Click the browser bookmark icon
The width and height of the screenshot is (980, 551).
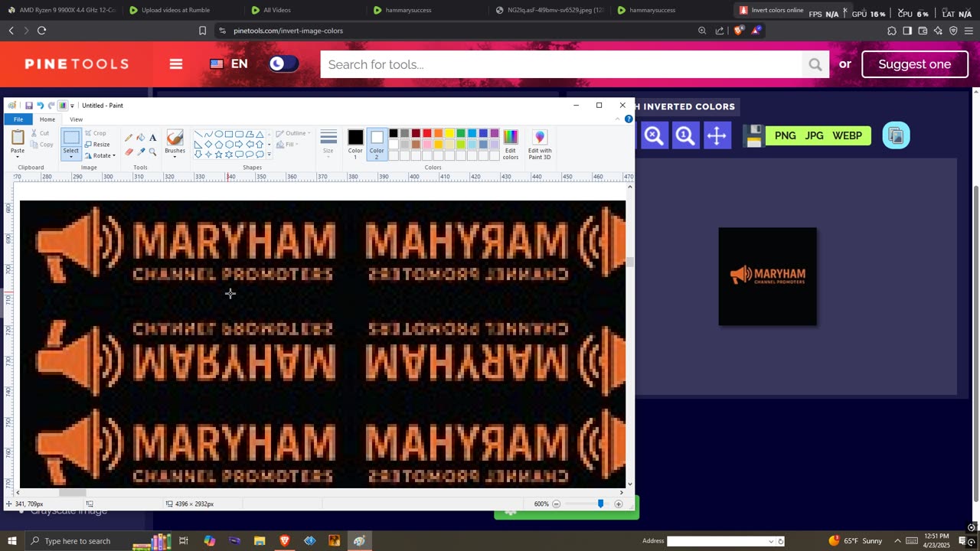(202, 31)
